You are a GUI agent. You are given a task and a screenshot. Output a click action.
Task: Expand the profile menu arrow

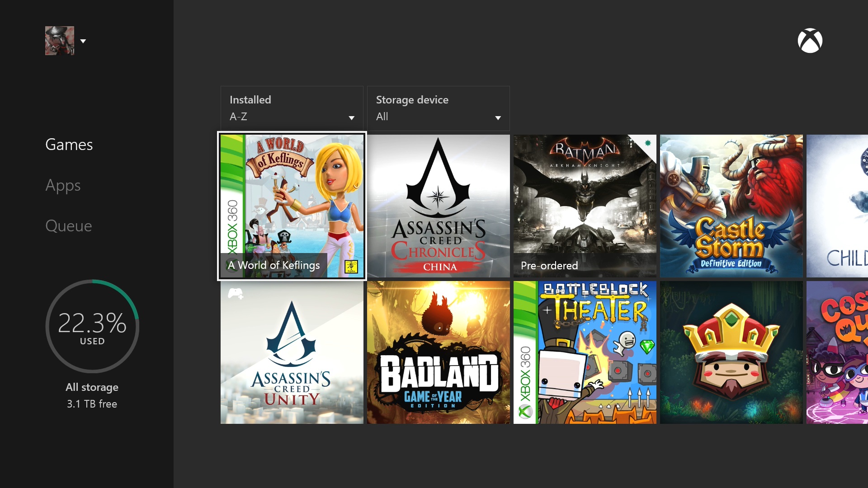(x=83, y=41)
